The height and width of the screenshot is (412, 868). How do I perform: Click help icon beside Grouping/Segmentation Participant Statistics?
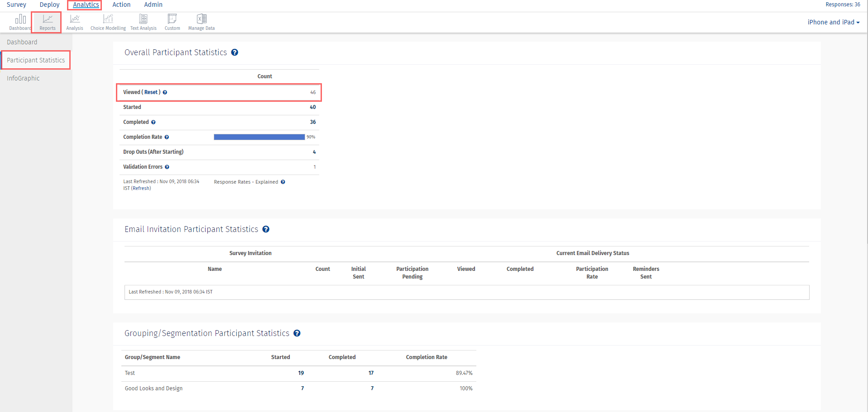click(297, 333)
